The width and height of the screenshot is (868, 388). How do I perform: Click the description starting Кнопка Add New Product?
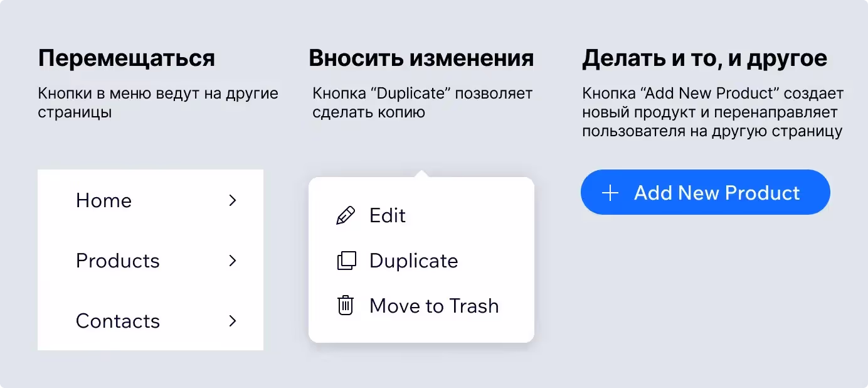click(x=713, y=112)
